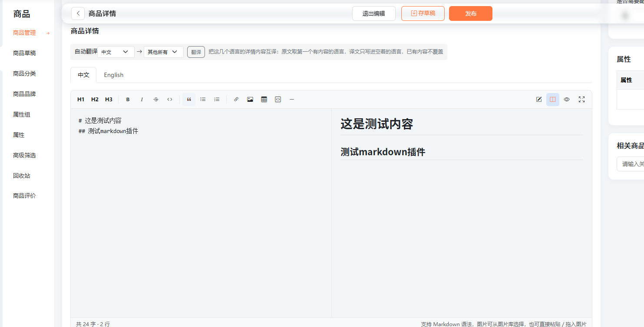Insert a hyperlink via link icon
Screen dimensions: 644x327
pos(236,100)
